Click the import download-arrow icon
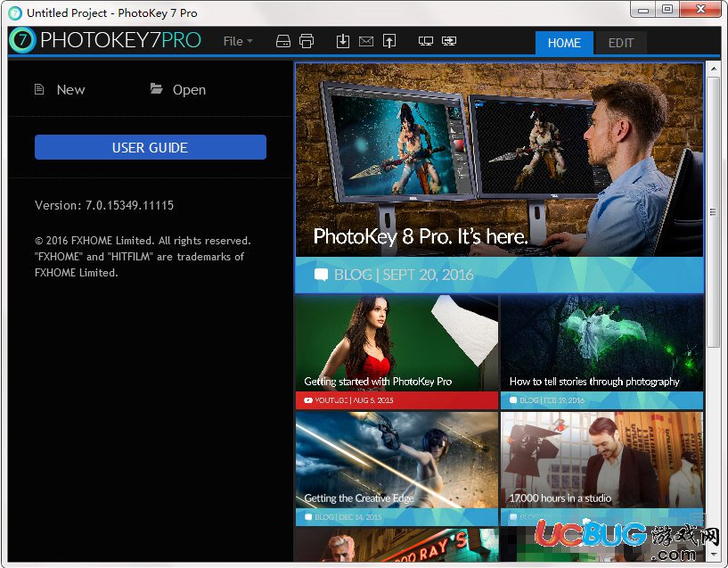This screenshot has width=728, height=568. click(343, 41)
